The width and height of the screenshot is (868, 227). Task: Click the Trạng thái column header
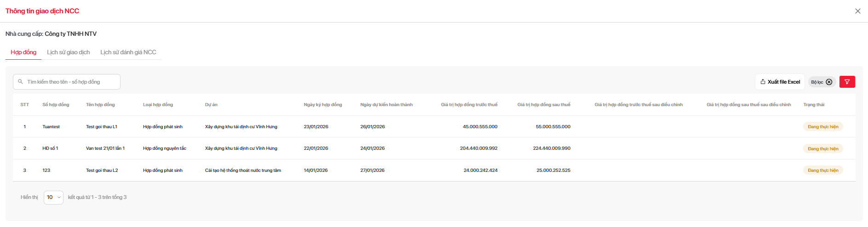click(x=813, y=105)
